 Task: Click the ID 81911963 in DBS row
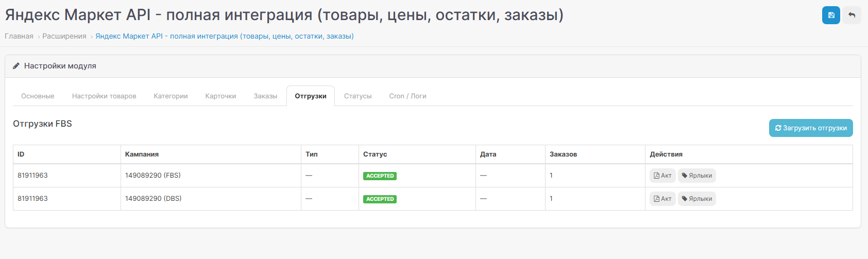coord(32,199)
